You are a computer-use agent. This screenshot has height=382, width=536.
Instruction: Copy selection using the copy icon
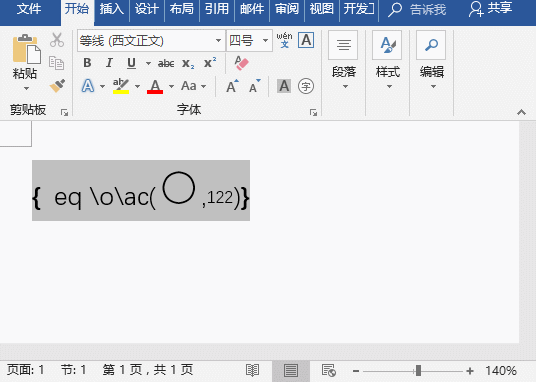point(56,63)
